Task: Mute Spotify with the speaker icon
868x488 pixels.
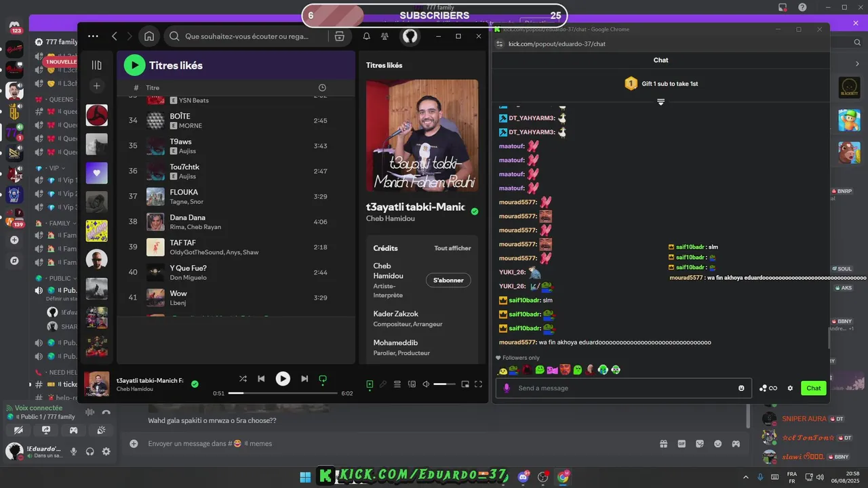Action: tap(426, 384)
